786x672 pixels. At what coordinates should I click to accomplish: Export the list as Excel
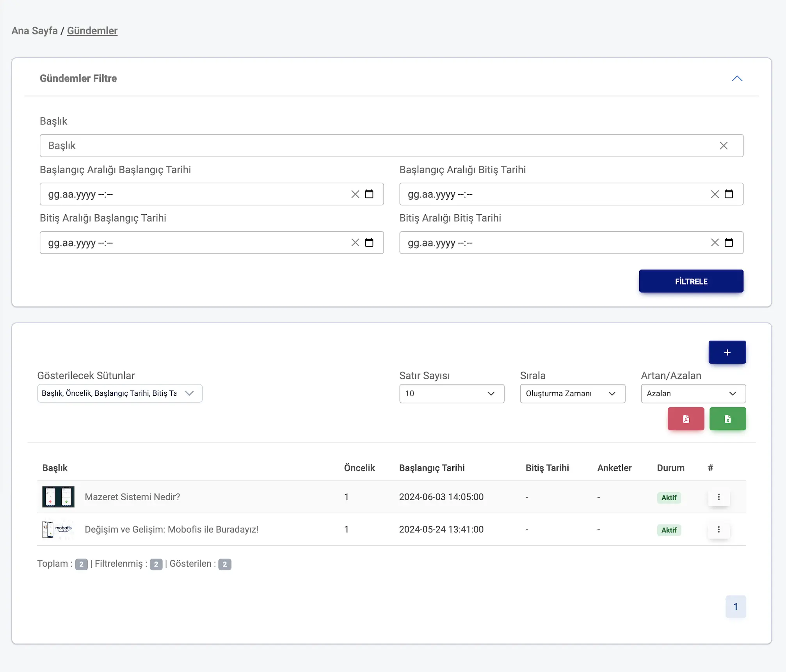click(x=728, y=419)
